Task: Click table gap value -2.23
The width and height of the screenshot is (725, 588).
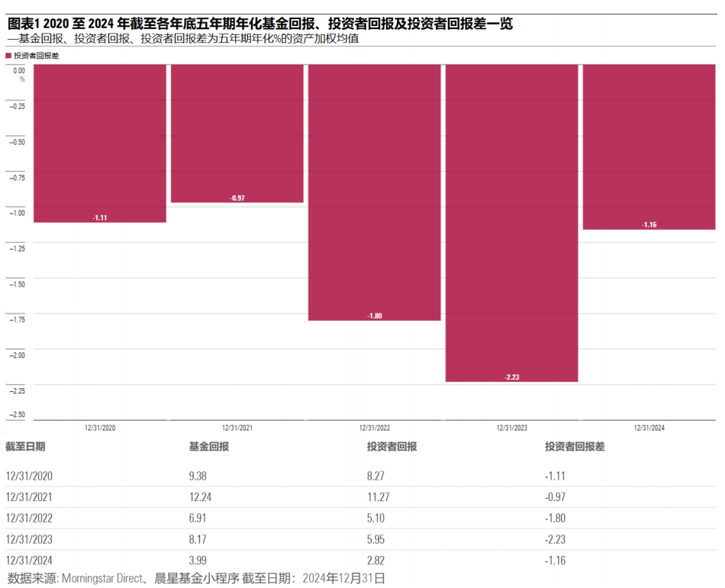Action: coord(555,539)
